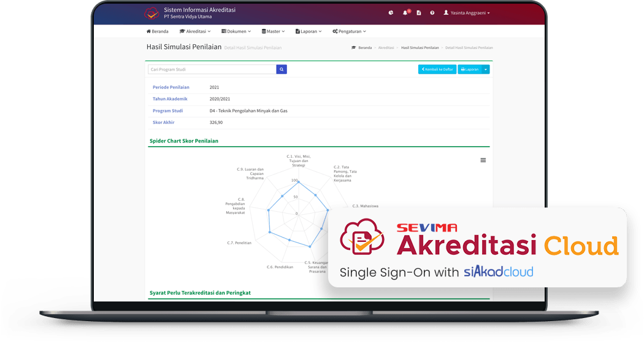Image resolution: width=644 pixels, height=342 pixels.
Task: Click the Sistem Informasi Akreditasi logo
Action: pos(151,13)
